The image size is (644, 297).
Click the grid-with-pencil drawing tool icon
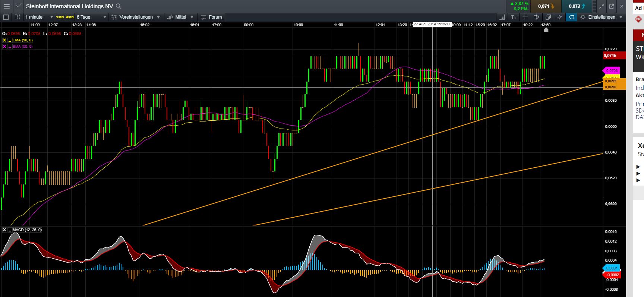click(x=537, y=17)
